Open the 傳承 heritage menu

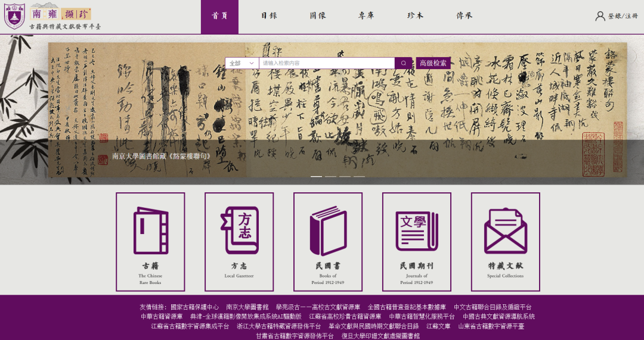coord(465,16)
